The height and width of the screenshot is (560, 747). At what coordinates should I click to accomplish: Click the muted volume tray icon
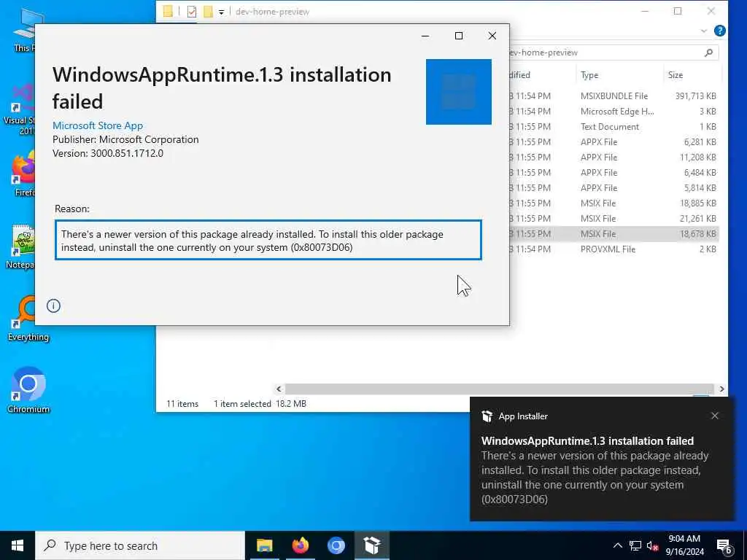pyautogui.click(x=652, y=545)
